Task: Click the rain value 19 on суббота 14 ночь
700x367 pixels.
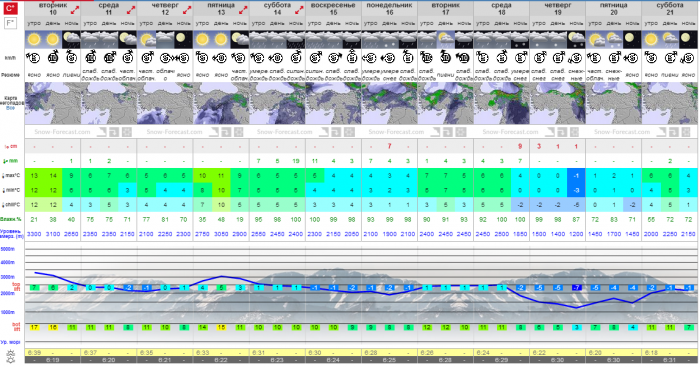Action: tap(296, 161)
